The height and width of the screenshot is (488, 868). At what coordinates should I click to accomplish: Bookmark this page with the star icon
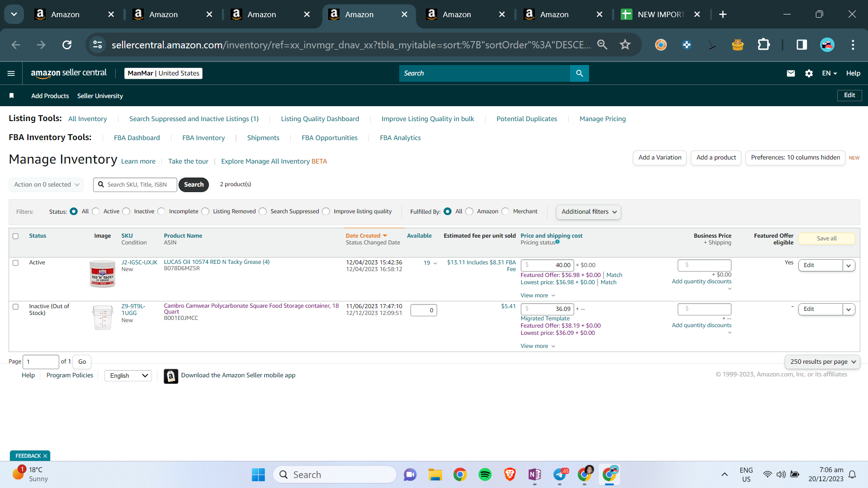[x=625, y=45]
